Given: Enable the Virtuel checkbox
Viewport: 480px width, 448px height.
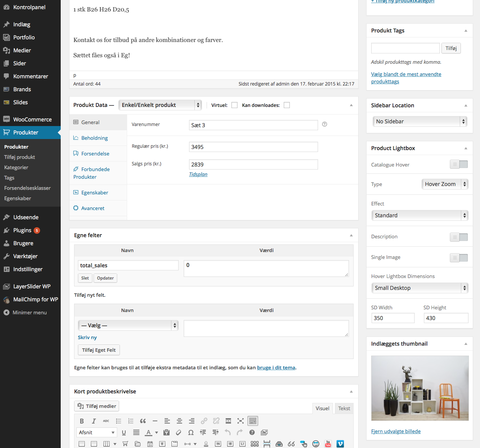Looking at the screenshot, I should (x=234, y=105).
